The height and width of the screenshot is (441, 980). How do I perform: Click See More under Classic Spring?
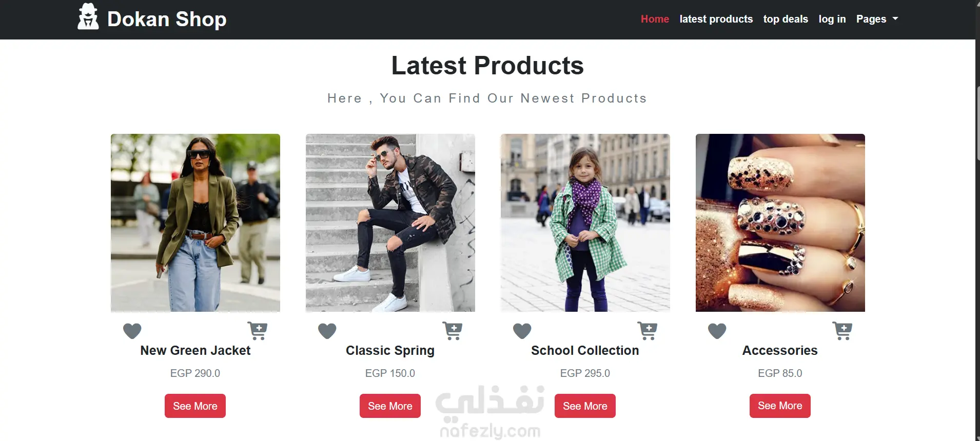pos(390,406)
